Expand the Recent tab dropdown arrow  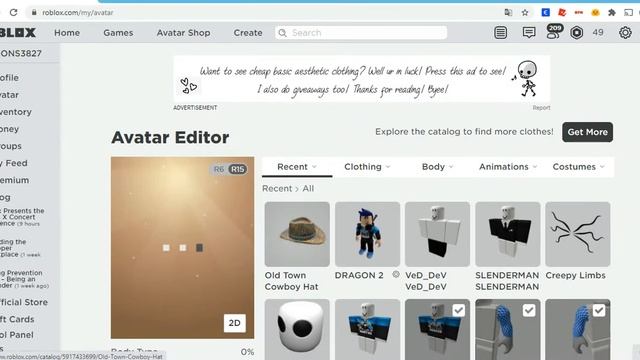(x=314, y=167)
